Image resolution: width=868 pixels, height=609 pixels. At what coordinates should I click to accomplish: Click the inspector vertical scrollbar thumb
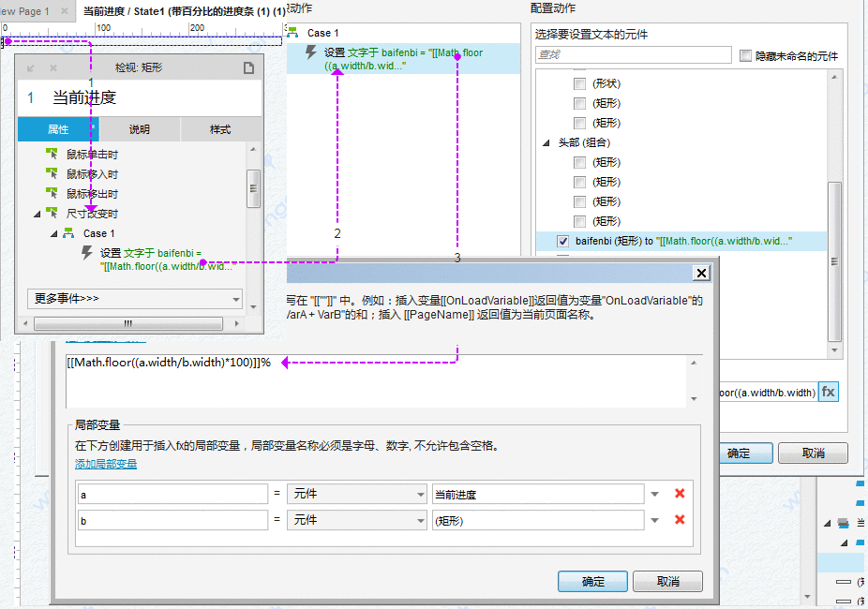tap(253, 188)
